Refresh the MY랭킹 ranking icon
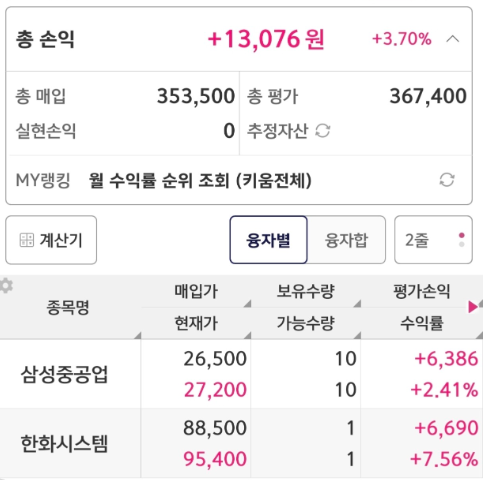Screen dimensions: 483x480 point(447,180)
